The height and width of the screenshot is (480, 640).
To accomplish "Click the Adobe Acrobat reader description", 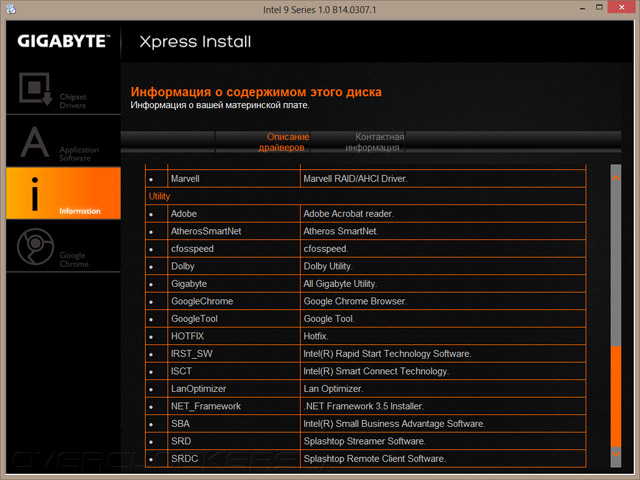I will coord(348,214).
